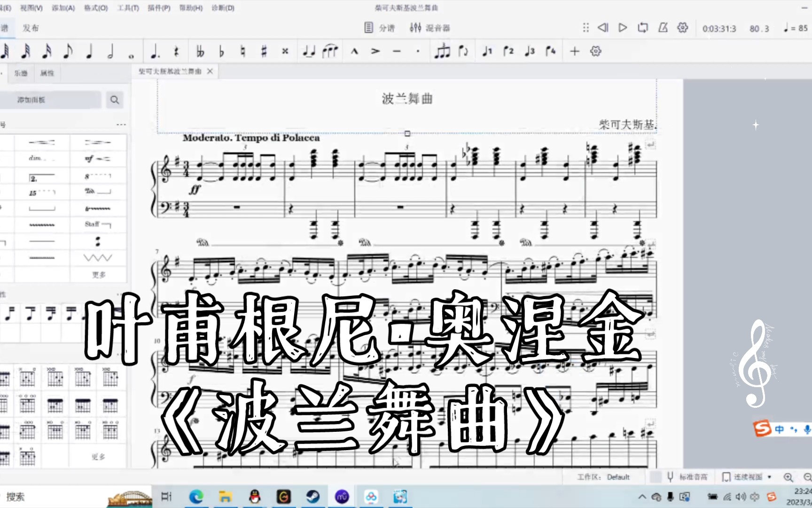Start score playback

pyautogui.click(x=623, y=28)
